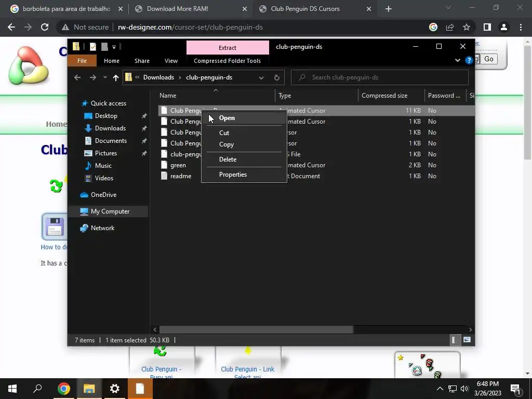Open Explorer help question mark
This screenshot has height=399, width=532.
click(x=469, y=60)
